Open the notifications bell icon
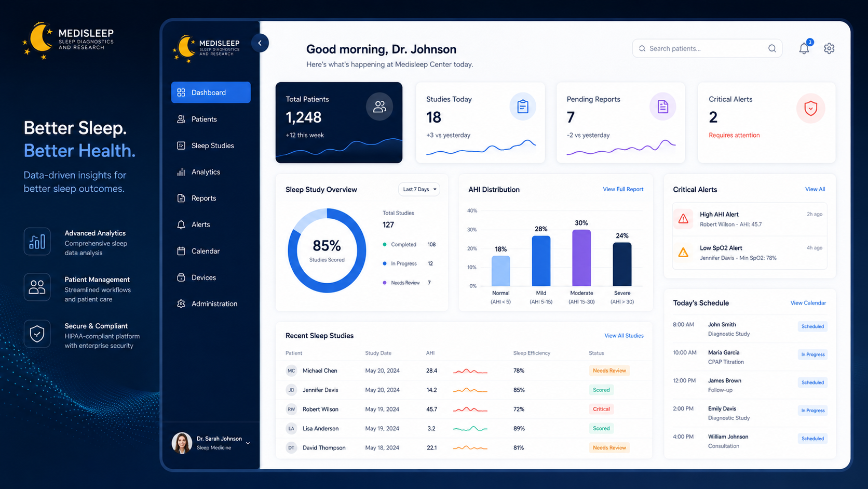This screenshot has height=489, width=868. pyautogui.click(x=804, y=48)
